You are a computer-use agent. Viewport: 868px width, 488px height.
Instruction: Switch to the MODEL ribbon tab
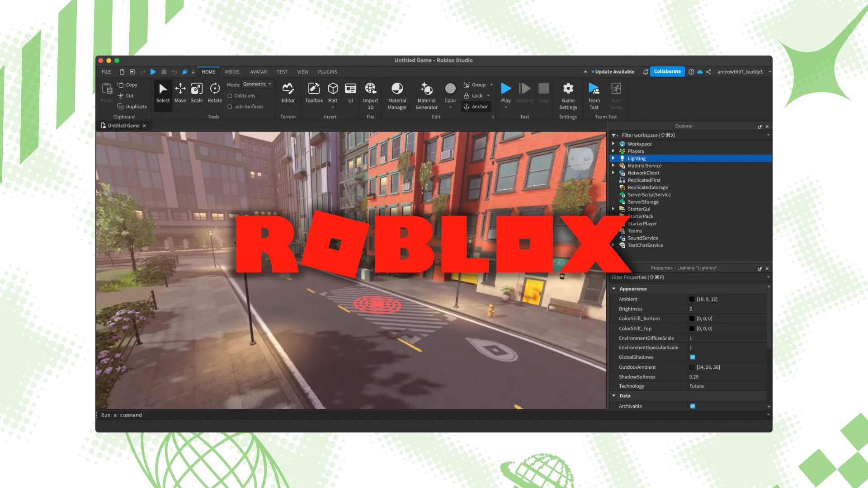(232, 72)
